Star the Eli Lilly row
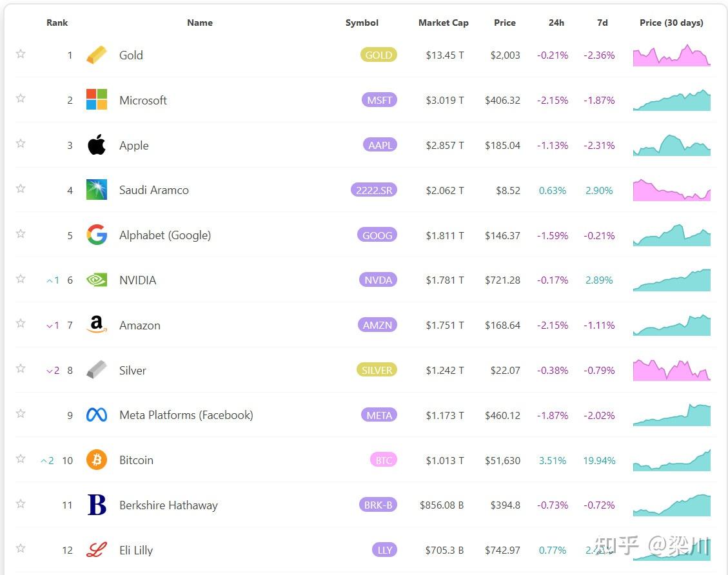This screenshot has width=728, height=575. point(20,549)
